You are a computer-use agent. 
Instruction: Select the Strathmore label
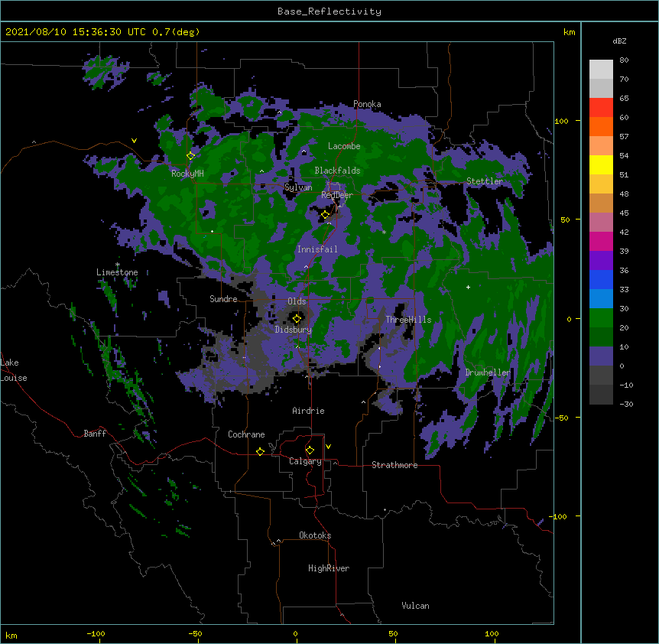click(x=394, y=465)
